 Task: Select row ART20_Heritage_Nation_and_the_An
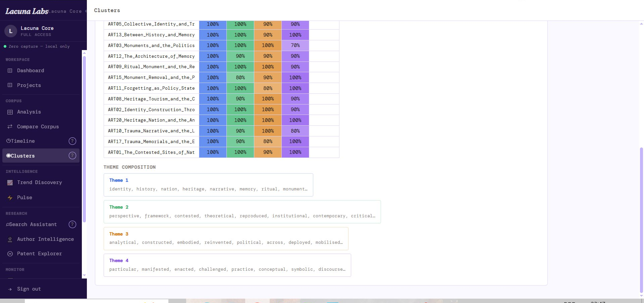(221, 120)
